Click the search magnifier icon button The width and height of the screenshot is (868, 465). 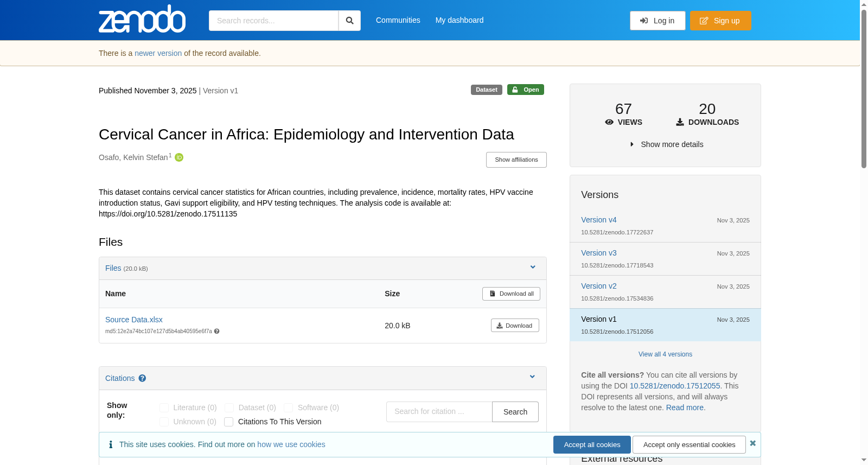coord(349,21)
